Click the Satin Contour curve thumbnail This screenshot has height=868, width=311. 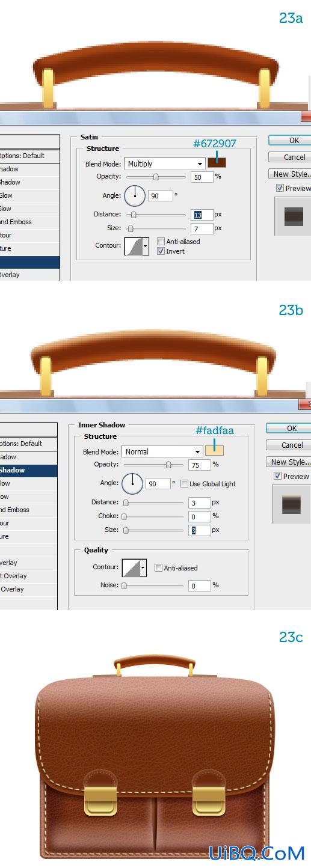(x=133, y=246)
